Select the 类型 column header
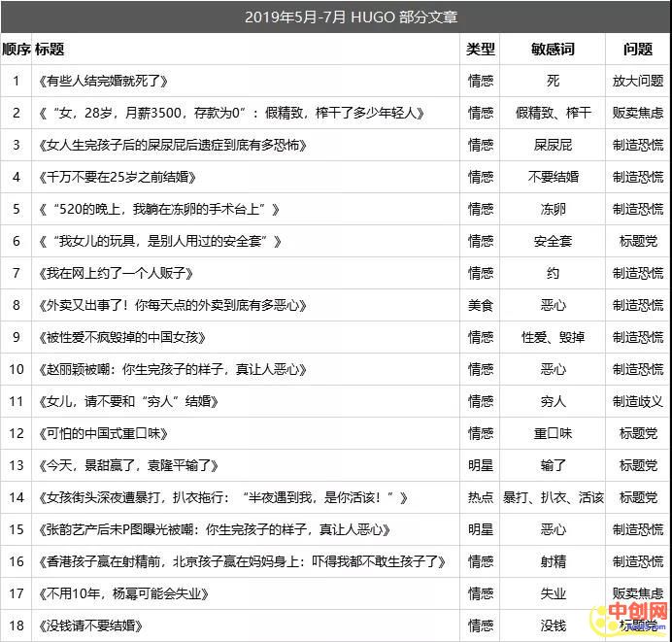Screen dimensions: 672x642 (480, 49)
